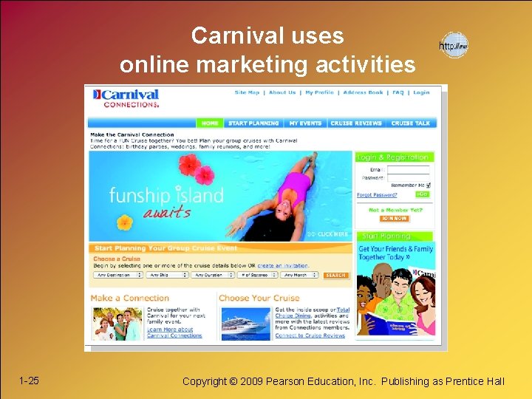Click the Start Planning green panel header
The image size is (532, 399).
[395, 236]
